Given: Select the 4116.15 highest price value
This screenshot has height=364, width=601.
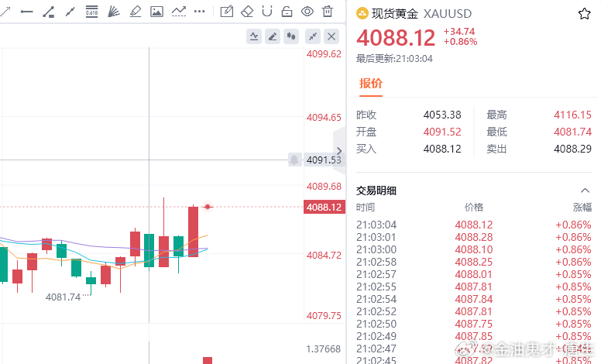Looking at the screenshot, I should pos(572,115).
